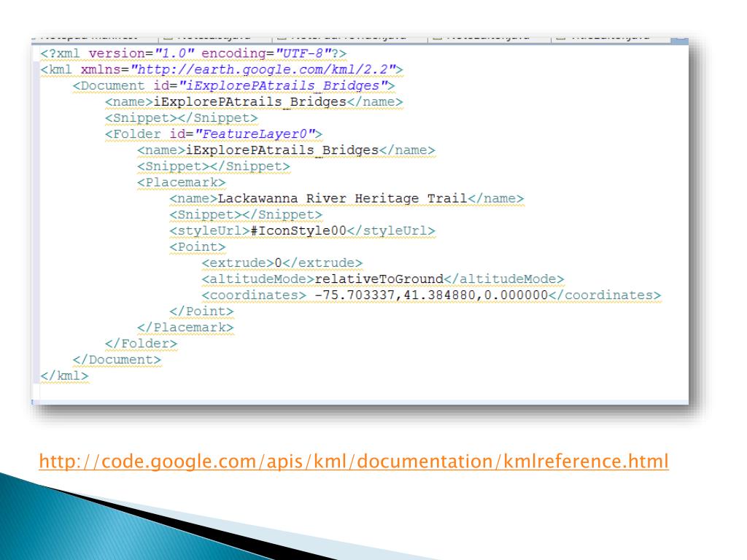
Task: Select the earth.google.com/kml/2.2 namespace URL
Action: [x=263, y=69]
